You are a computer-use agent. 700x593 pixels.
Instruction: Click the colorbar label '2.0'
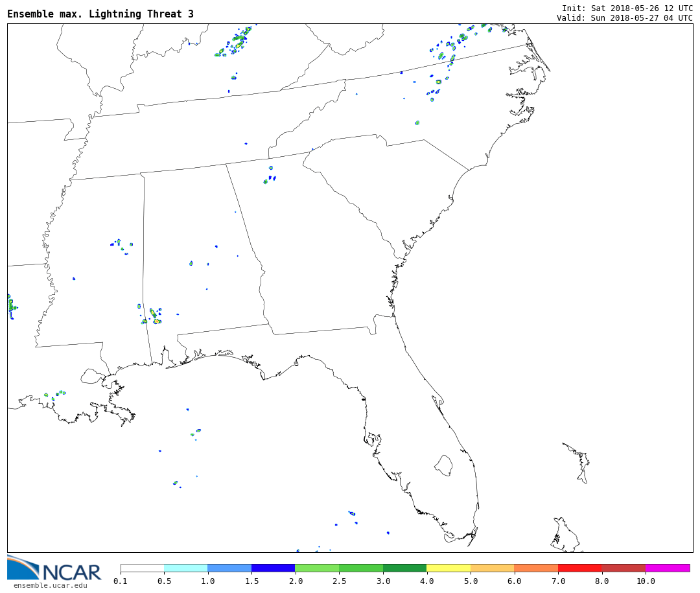click(296, 581)
